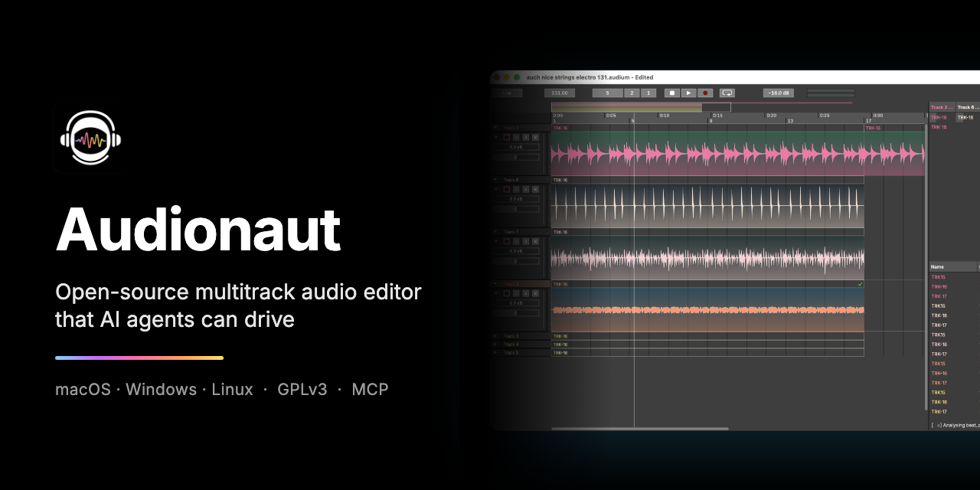980x490 pixels.
Task: Select the white transient waveform clip on Track 6
Action: pos(707,206)
